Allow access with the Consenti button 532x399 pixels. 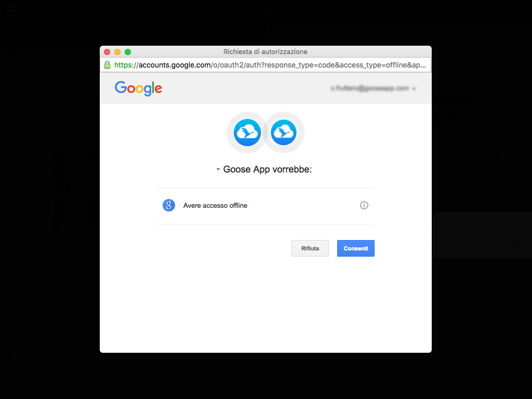355,248
